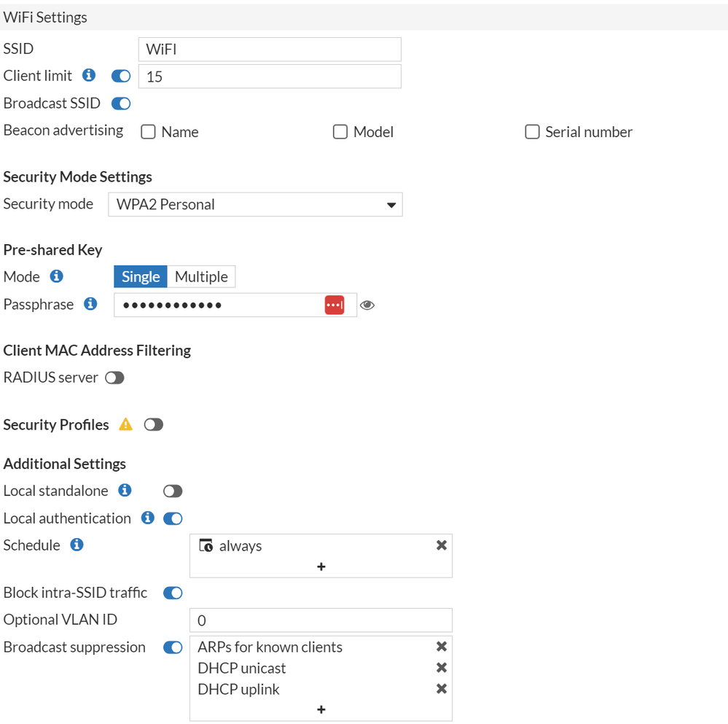
Task: Click the SSID name input field
Action: coord(270,50)
